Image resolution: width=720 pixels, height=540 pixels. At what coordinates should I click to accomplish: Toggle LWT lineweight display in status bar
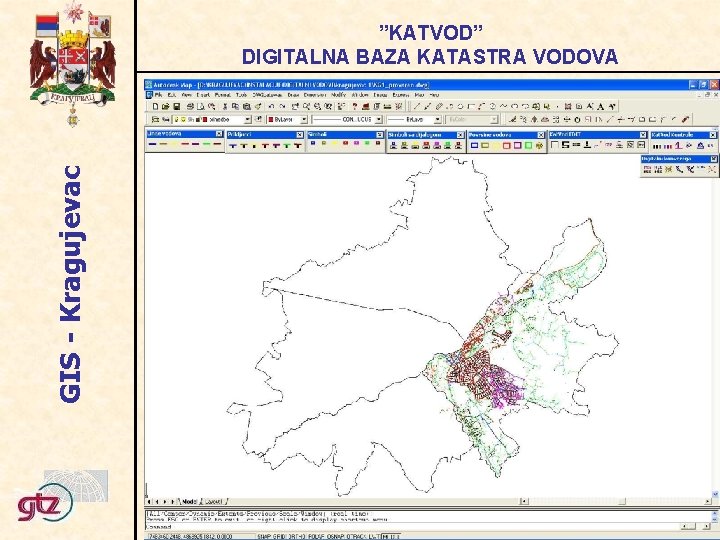374,536
